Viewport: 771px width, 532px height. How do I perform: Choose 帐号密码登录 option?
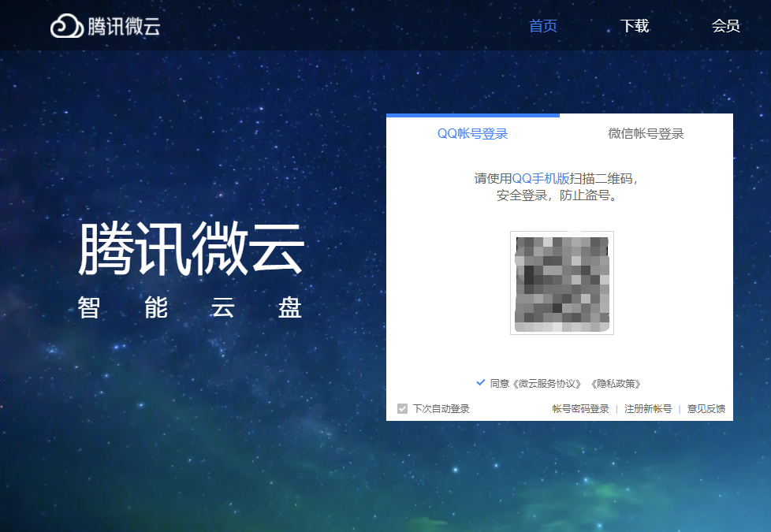pyautogui.click(x=580, y=408)
